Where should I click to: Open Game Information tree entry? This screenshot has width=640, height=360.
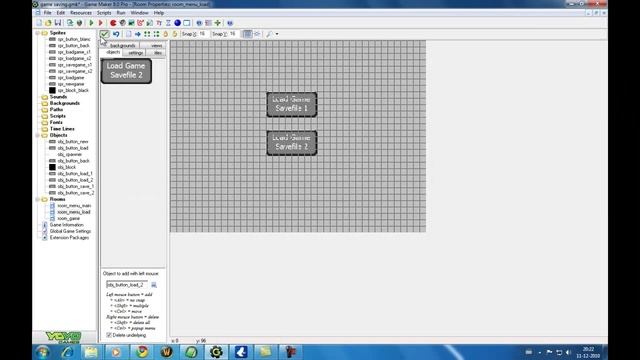tap(67, 225)
